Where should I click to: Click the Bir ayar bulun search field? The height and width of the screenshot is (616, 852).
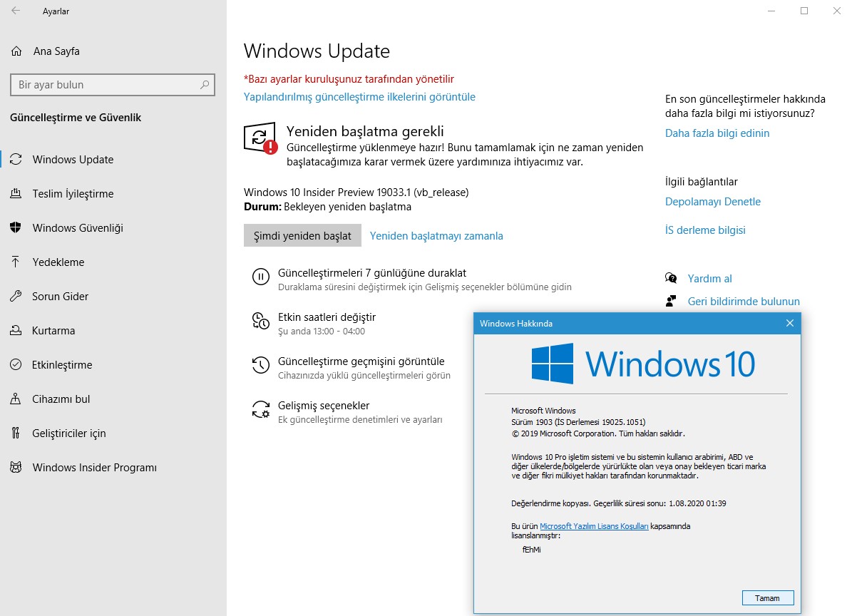coord(113,85)
